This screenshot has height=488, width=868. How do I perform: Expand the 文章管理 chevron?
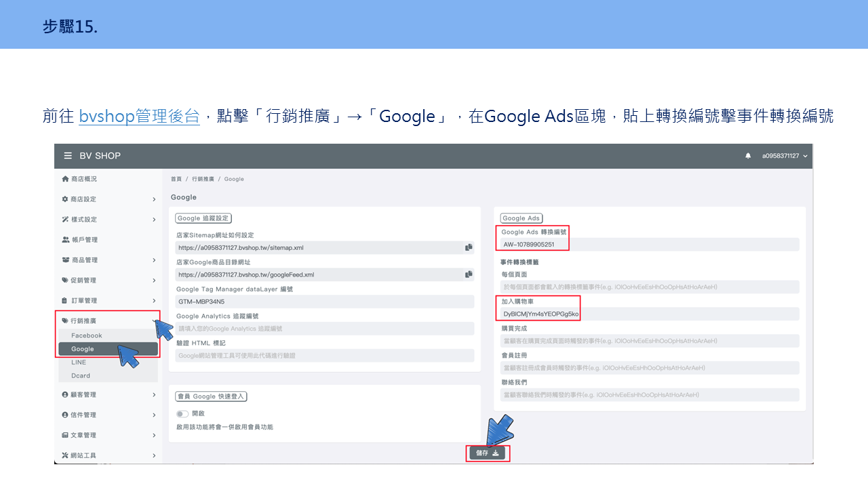[x=154, y=435]
